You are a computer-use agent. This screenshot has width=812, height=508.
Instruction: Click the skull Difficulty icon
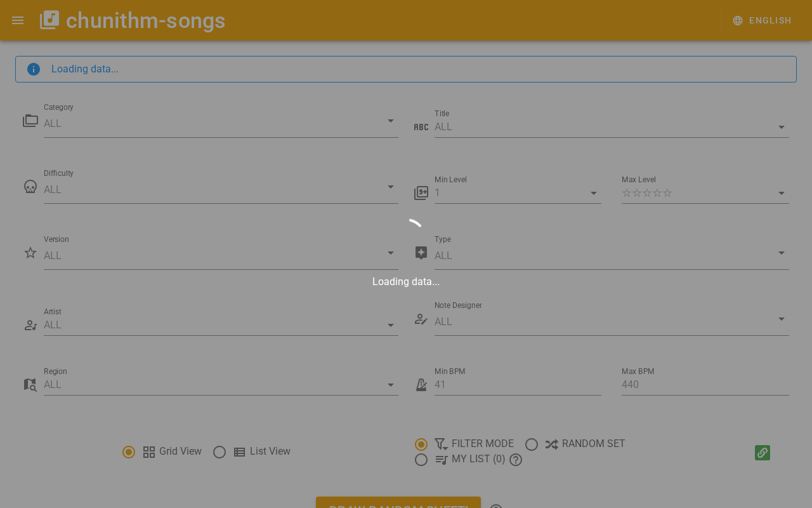point(30,187)
